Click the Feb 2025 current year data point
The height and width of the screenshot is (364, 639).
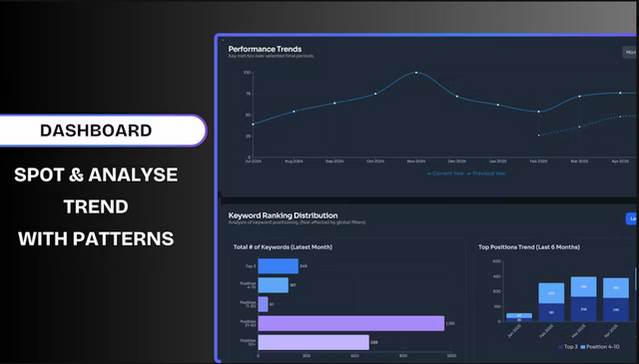(539, 112)
